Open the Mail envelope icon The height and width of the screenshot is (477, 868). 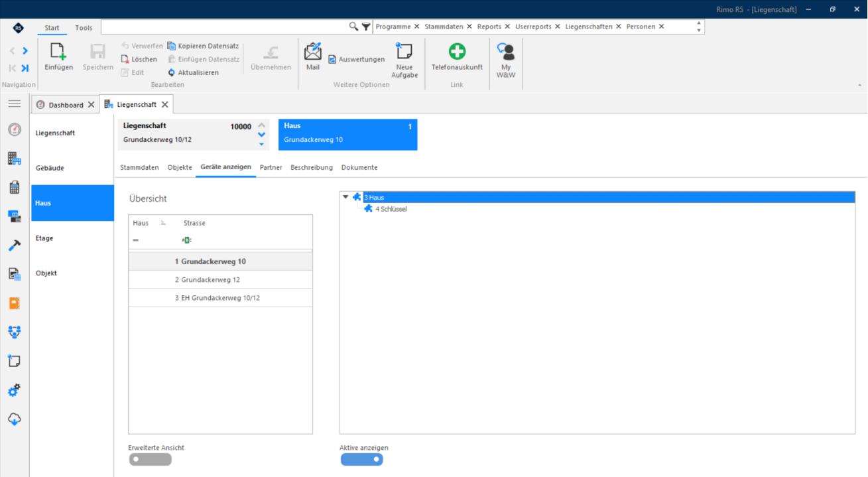(x=312, y=51)
